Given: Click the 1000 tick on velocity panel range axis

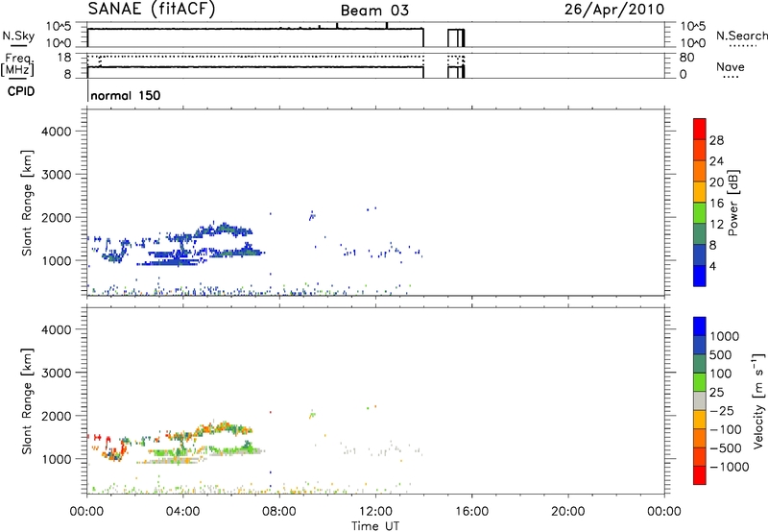Looking at the screenshot, I should coord(57,459).
